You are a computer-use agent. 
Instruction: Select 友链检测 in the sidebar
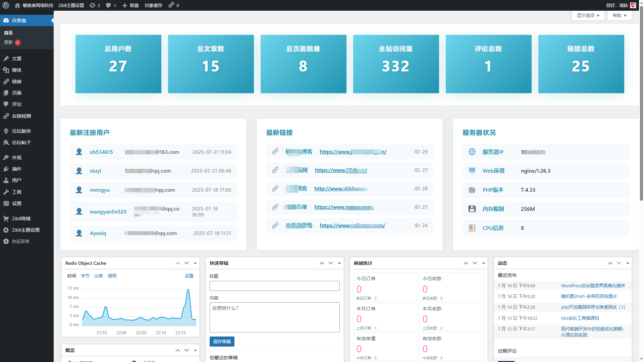tap(21, 116)
